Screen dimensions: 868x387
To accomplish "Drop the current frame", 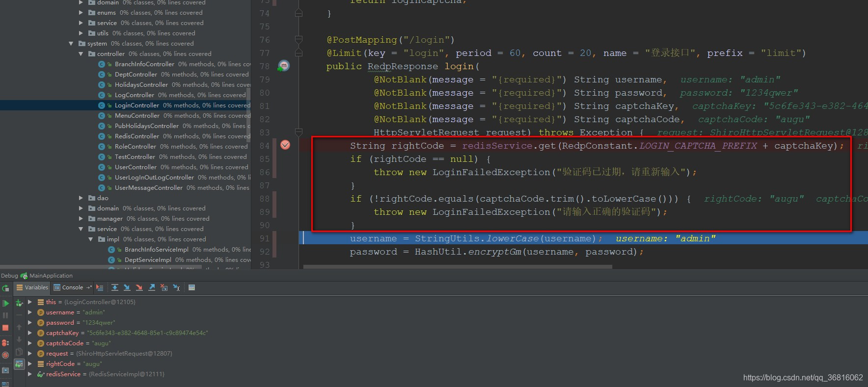I will 164,287.
